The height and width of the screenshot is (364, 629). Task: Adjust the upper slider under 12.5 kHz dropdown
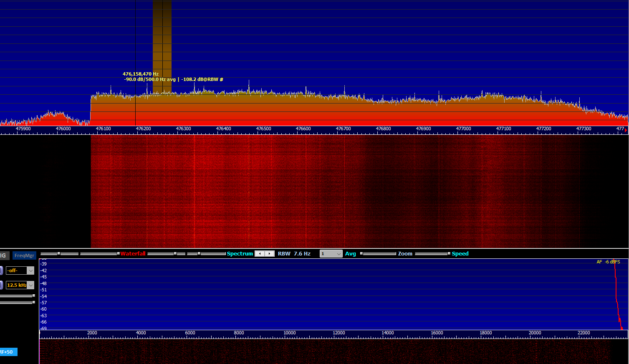tap(17, 296)
